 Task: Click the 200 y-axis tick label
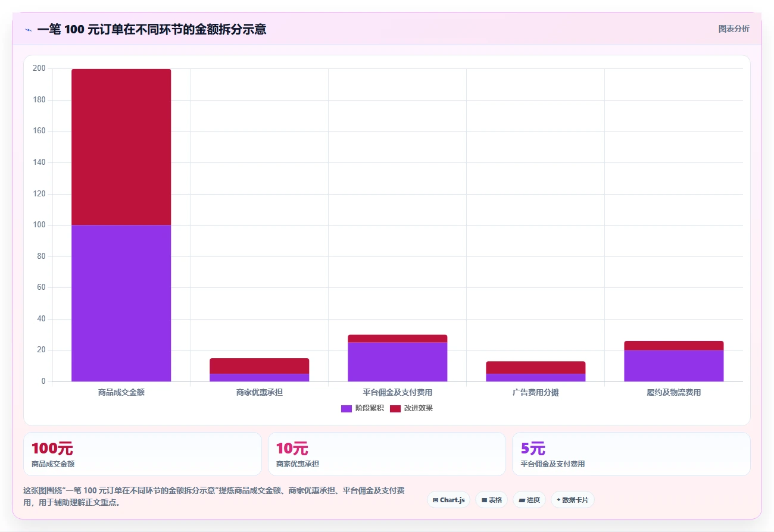tap(39, 68)
